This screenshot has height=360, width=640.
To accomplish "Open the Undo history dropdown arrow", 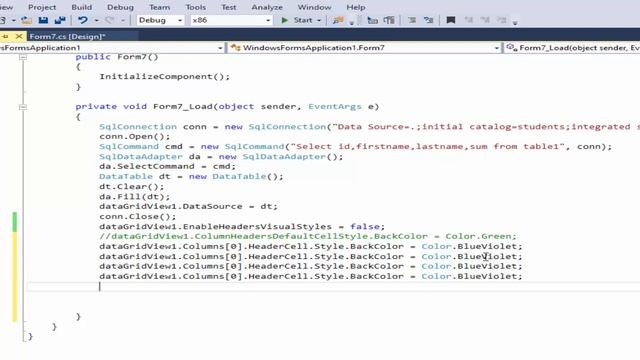I will point(96,20).
